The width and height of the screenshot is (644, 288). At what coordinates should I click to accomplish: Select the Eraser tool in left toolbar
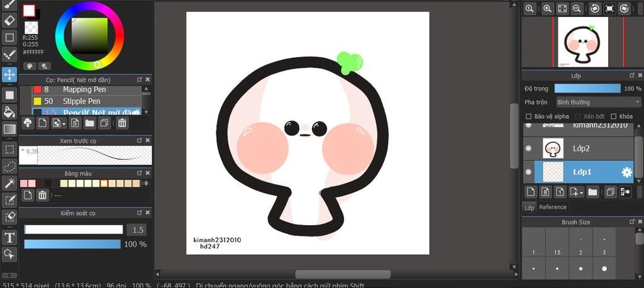click(x=9, y=19)
